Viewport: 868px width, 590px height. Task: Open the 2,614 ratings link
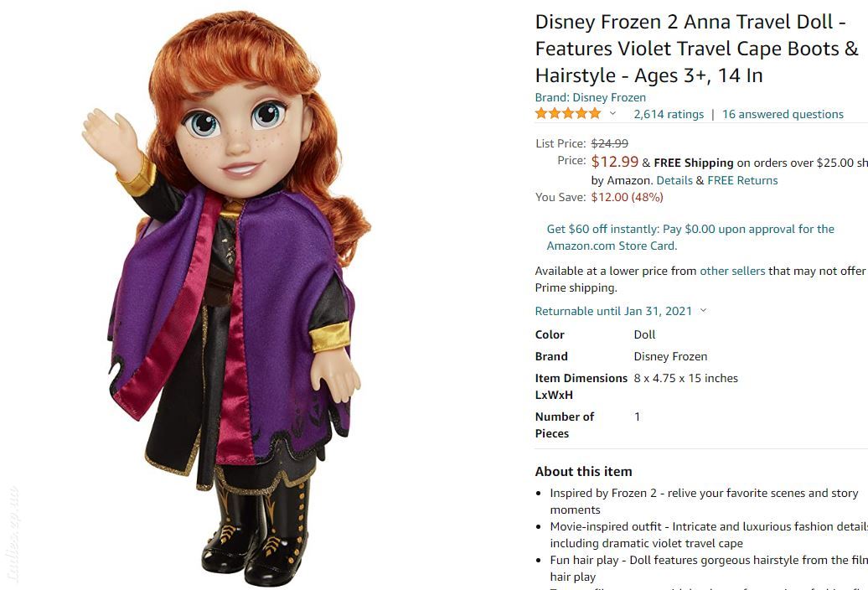click(669, 114)
